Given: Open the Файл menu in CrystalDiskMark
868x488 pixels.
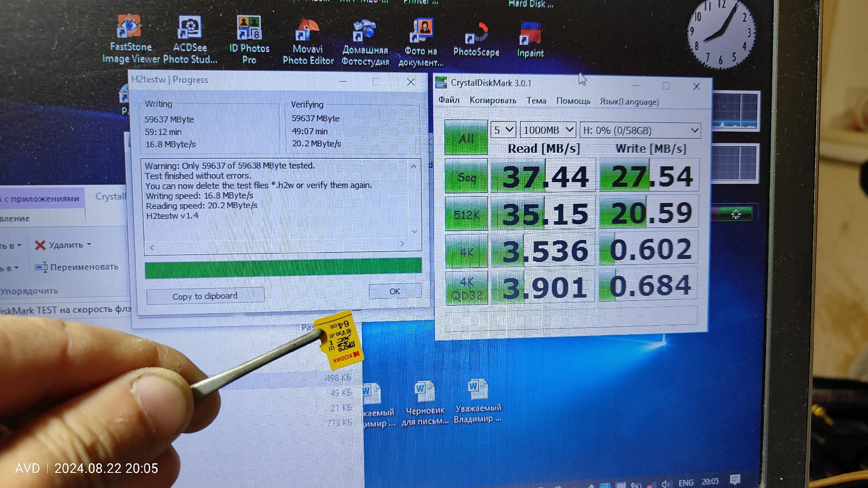Looking at the screenshot, I should [448, 100].
